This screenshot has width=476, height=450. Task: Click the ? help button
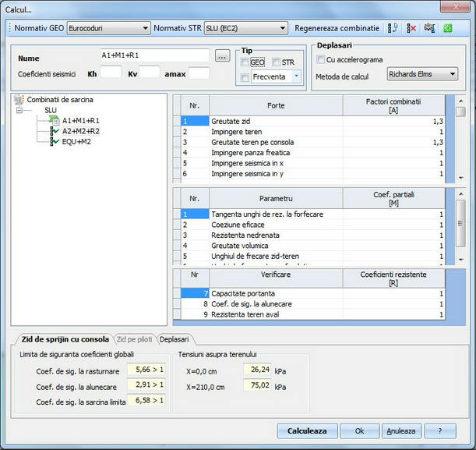click(x=440, y=431)
